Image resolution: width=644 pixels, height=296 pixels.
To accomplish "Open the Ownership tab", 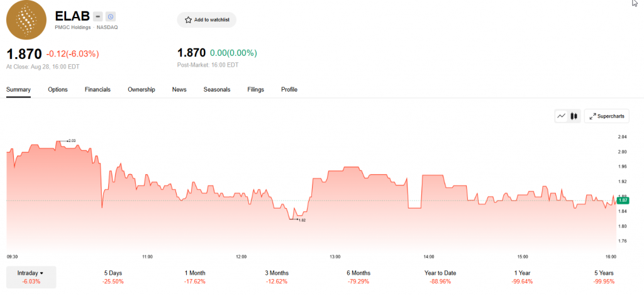I will pos(142,89).
